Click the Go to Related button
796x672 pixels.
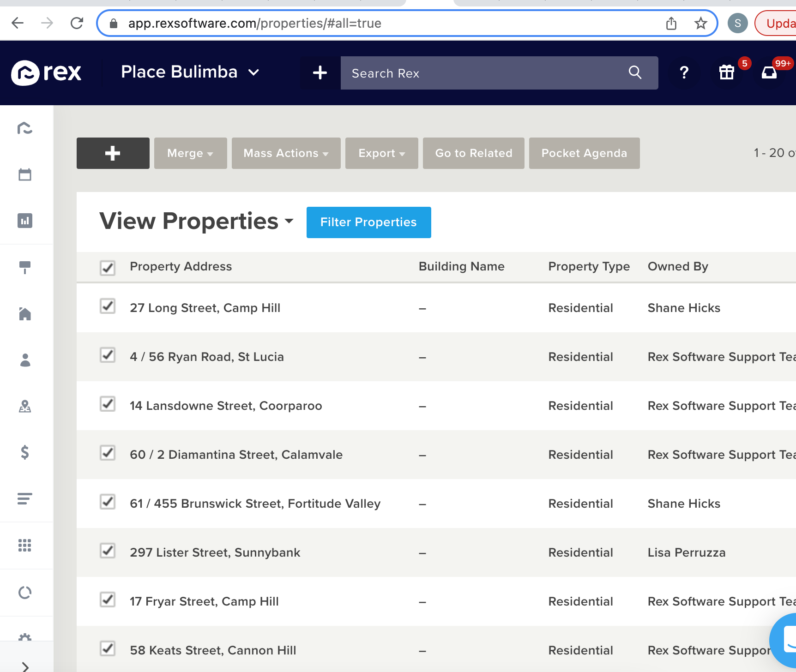[x=474, y=153]
